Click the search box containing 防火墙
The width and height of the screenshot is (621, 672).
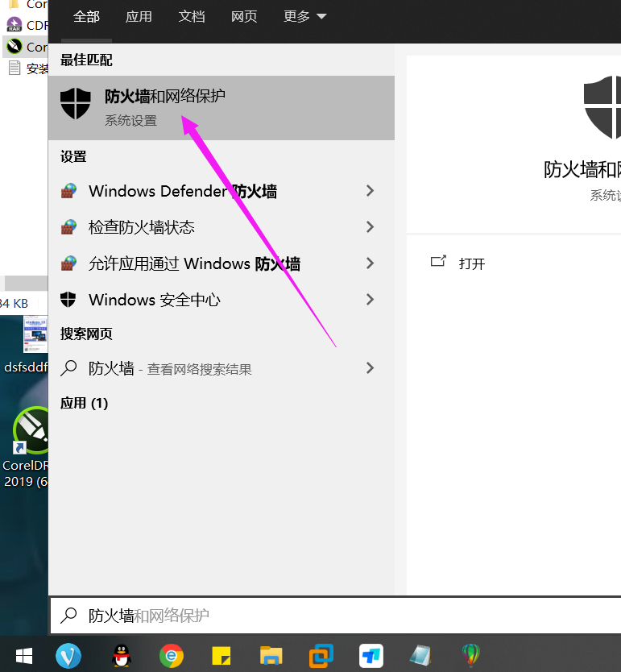point(336,616)
